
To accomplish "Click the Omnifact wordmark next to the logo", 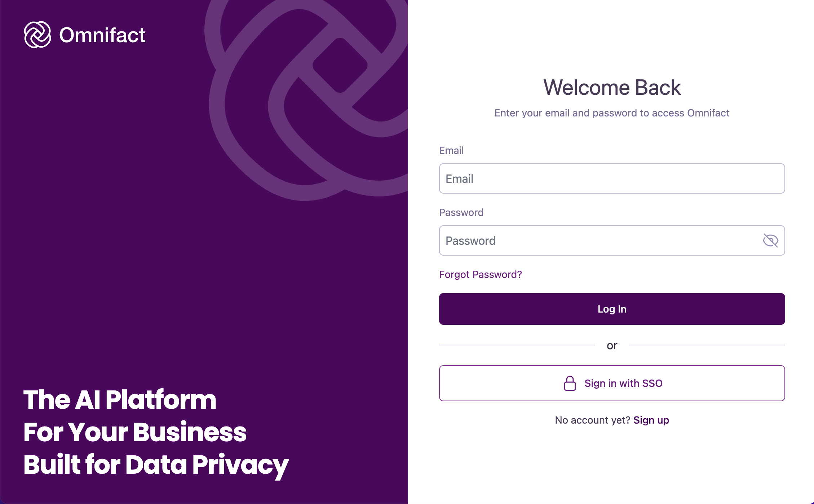I will point(102,35).
